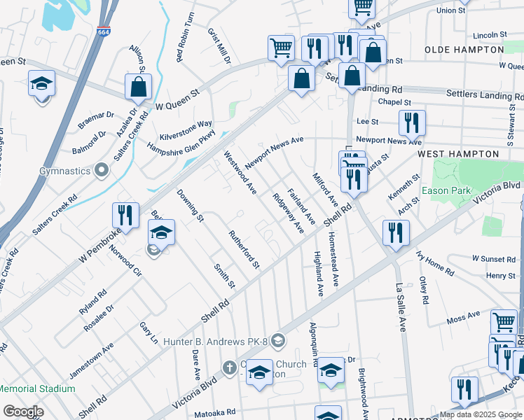Click the Balmoral Dr label
Image resolution: width=524 pixels, height=420 pixels.
click(89, 143)
